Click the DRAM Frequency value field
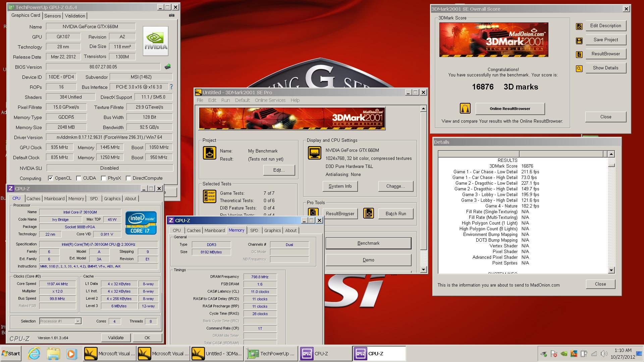The height and width of the screenshot is (362, 644). [x=260, y=277]
